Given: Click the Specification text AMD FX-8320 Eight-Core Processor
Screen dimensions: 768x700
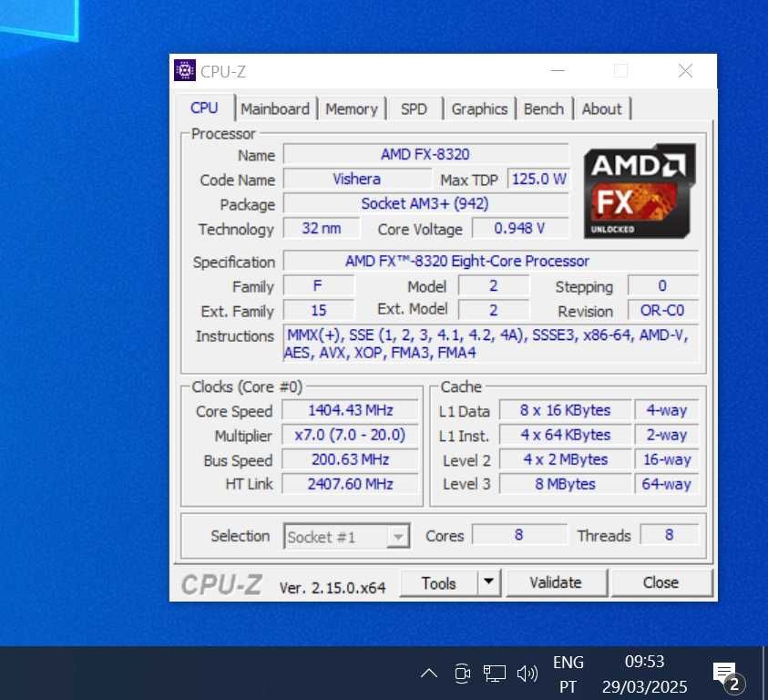Looking at the screenshot, I should 491,261.
